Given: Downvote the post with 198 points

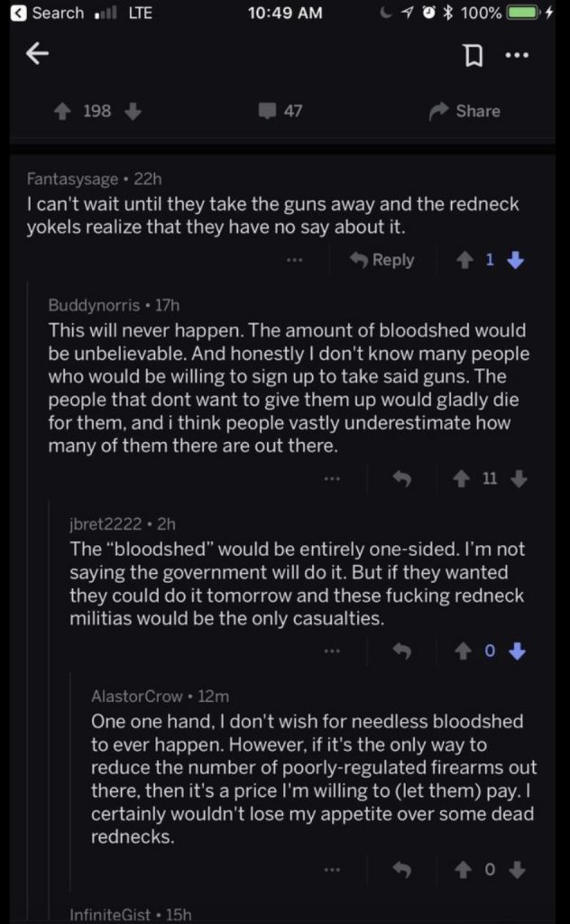Looking at the screenshot, I should click(x=132, y=111).
